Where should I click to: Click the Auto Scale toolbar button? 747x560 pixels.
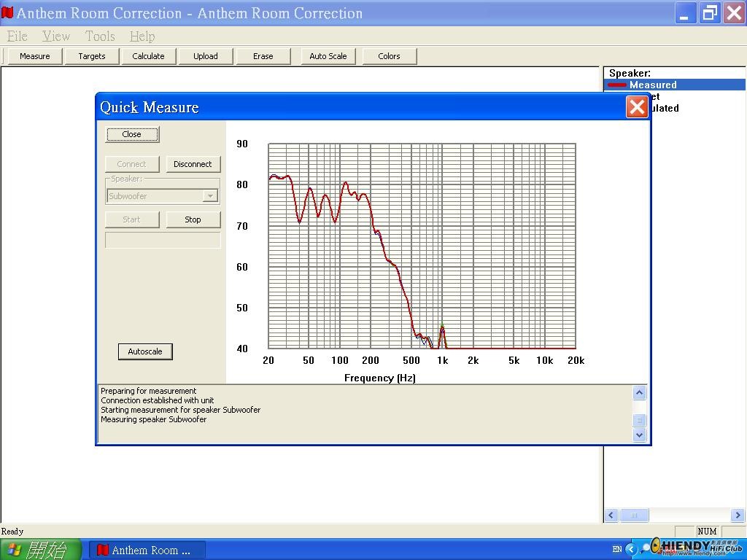point(328,56)
